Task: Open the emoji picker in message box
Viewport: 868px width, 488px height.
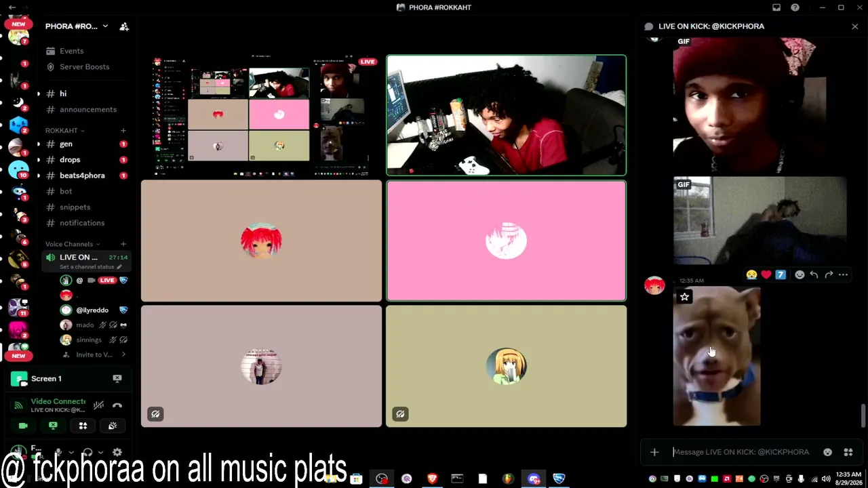Action: coord(827,452)
